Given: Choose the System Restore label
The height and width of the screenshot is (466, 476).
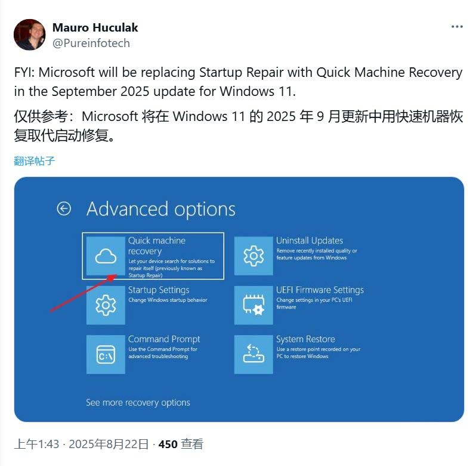Looking at the screenshot, I should (305, 339).
